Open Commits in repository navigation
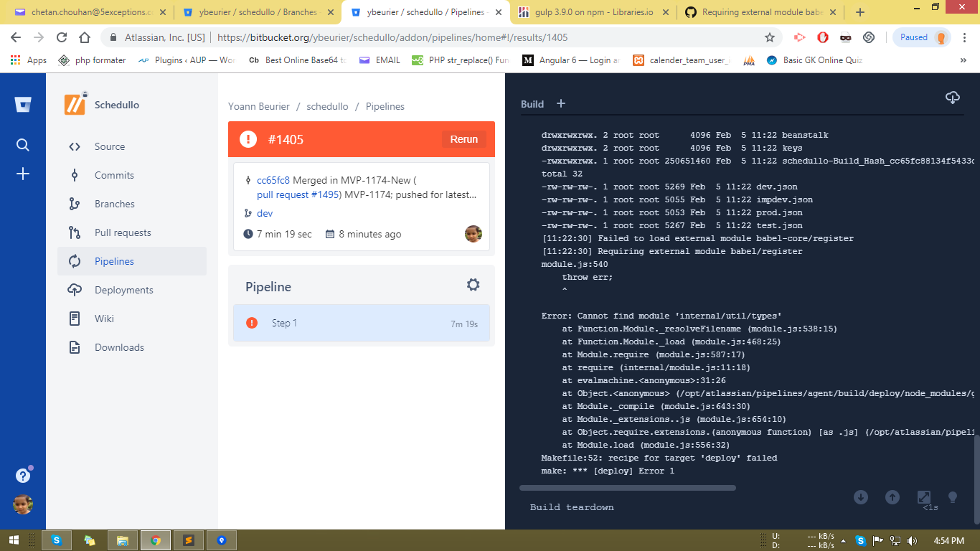Viewport: 980px width, 551px height. (132, 175)
